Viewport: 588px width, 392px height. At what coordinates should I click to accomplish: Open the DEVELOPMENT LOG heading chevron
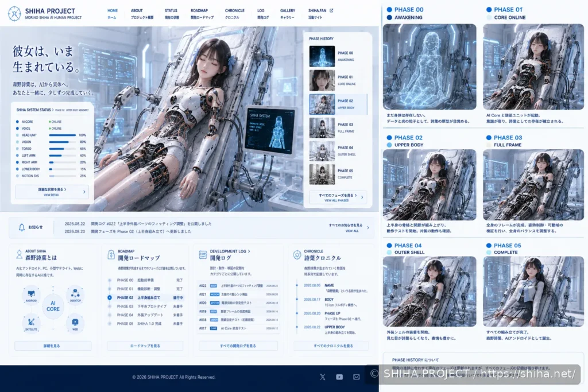click(x=249, y=251)
